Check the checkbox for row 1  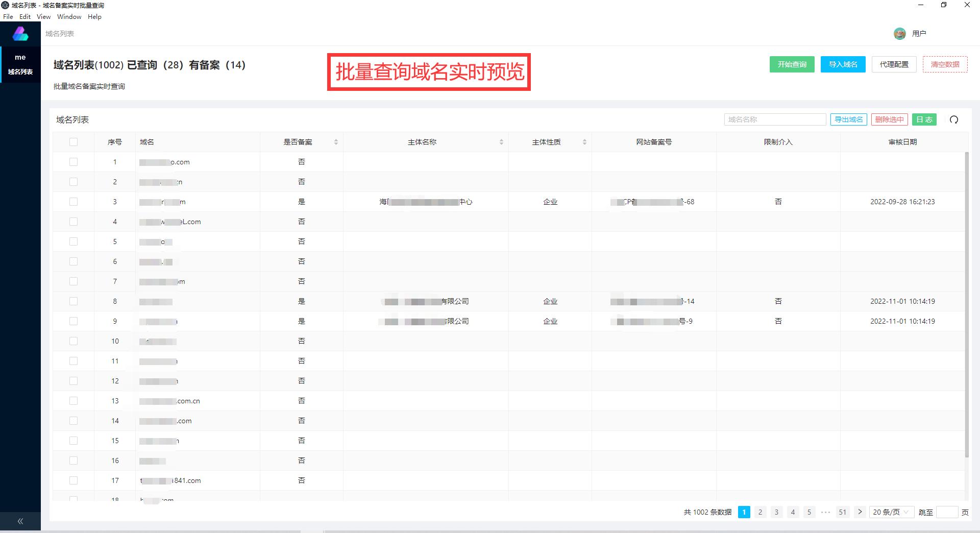[x=73, y=161]
